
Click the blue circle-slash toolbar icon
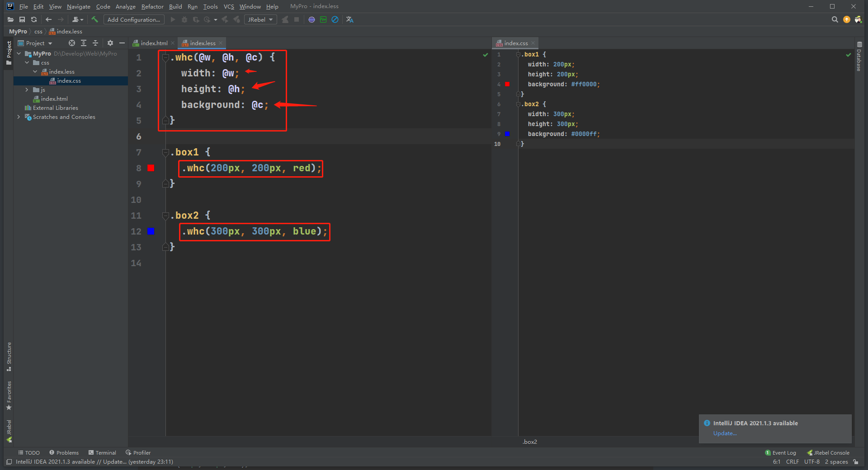pyautogui.click(x=335, y=19)
